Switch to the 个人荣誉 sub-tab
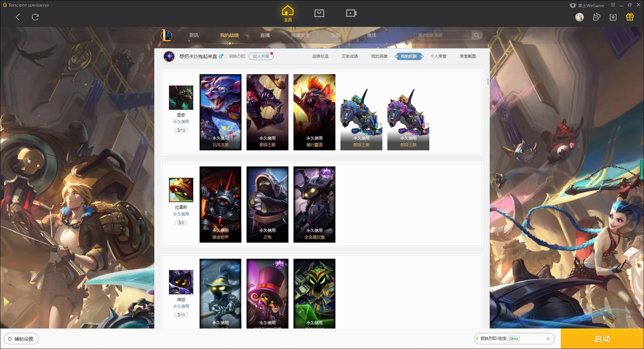The width and height of the screenshot is (644, 349). 438,56
